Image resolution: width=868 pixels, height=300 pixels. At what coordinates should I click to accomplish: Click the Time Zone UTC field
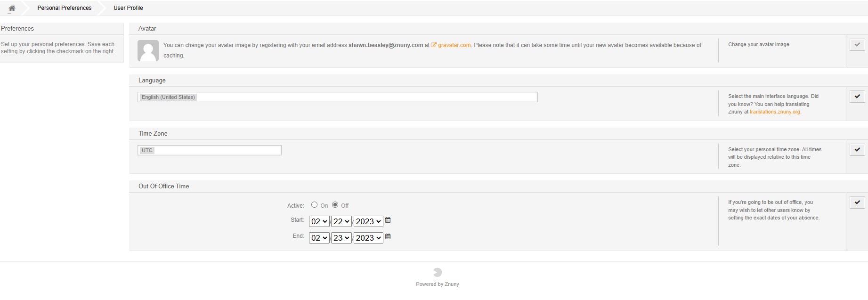pyautogui.click(x=209, y=150)
